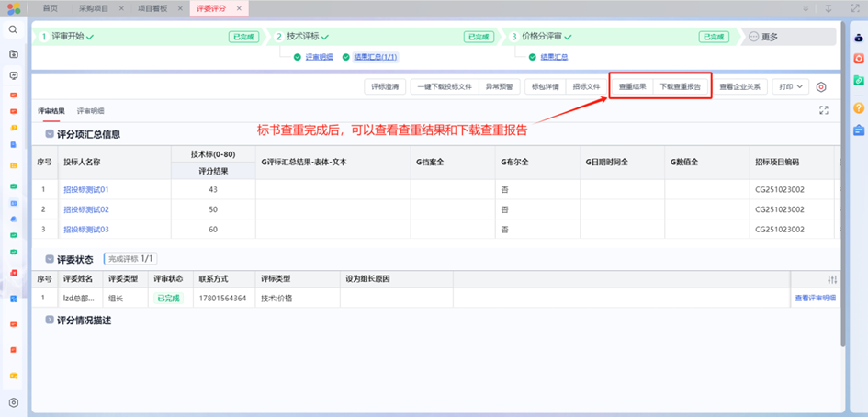Close the 采购项目 tab
The width and height of the screenshot is (868, 417).
[x=122, y=9]
